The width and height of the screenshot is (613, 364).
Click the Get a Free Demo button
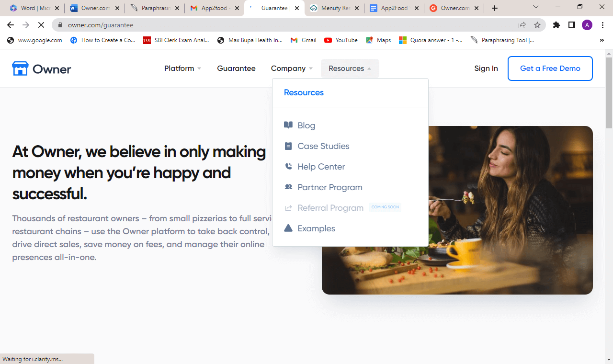click(x=550, y=68)
